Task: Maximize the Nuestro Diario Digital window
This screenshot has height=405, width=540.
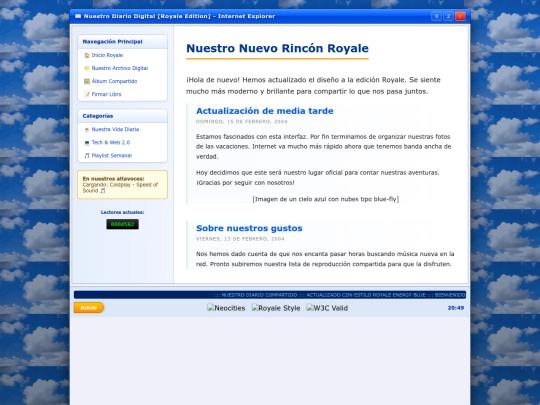Action: [x=448, y=16]
